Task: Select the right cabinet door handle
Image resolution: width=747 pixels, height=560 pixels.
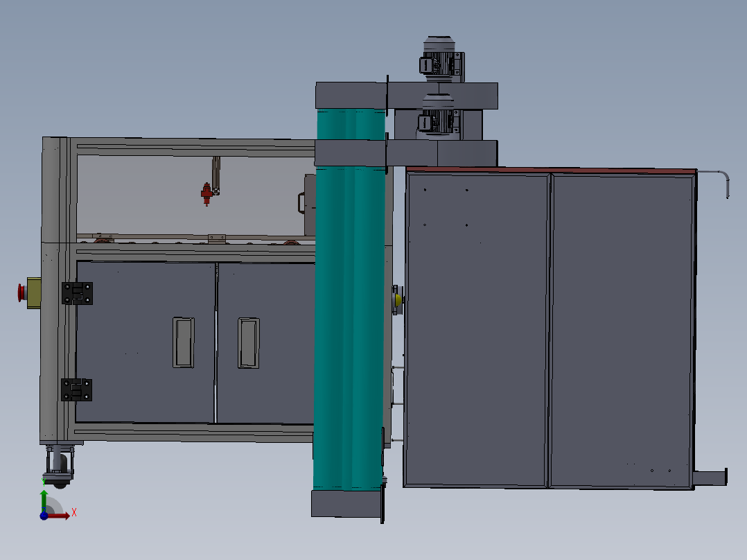Action: click(249, 342)
